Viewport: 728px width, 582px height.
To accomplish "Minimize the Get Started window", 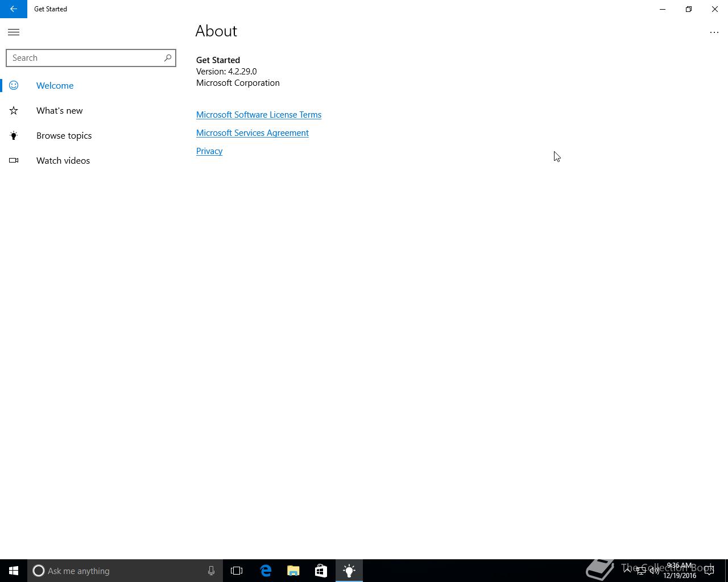I will tap(663, 9).
